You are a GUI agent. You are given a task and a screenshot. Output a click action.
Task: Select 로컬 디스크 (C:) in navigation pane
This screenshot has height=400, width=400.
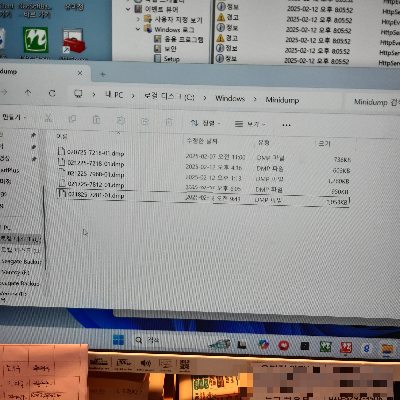21,239
